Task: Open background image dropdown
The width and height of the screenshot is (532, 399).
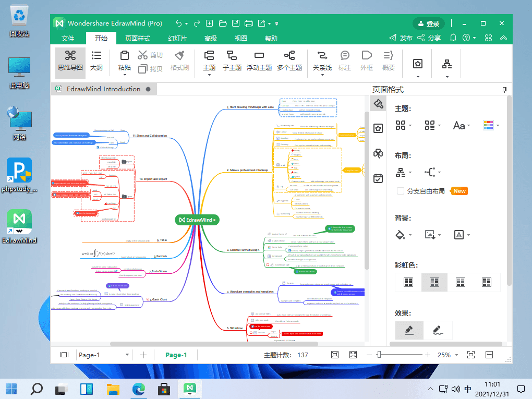Action: [432, 235]
